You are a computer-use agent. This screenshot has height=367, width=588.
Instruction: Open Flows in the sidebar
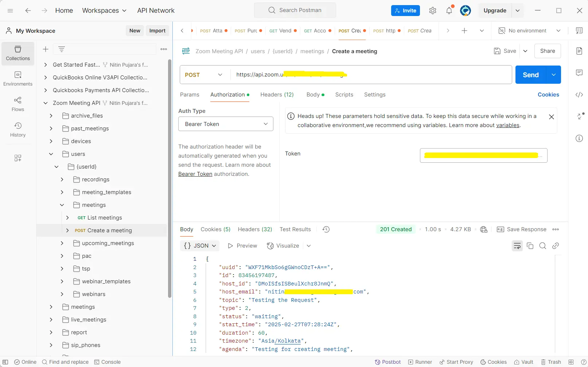tap(18, 104)
